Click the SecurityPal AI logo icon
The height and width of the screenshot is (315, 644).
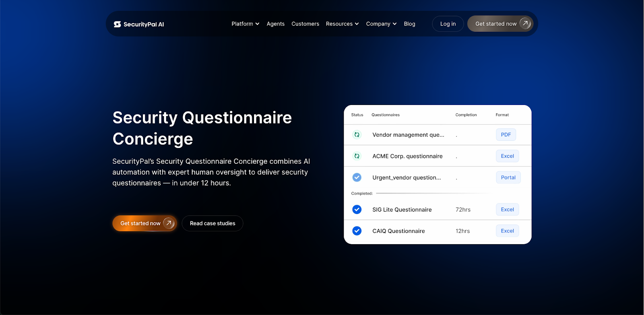(117, 24)
